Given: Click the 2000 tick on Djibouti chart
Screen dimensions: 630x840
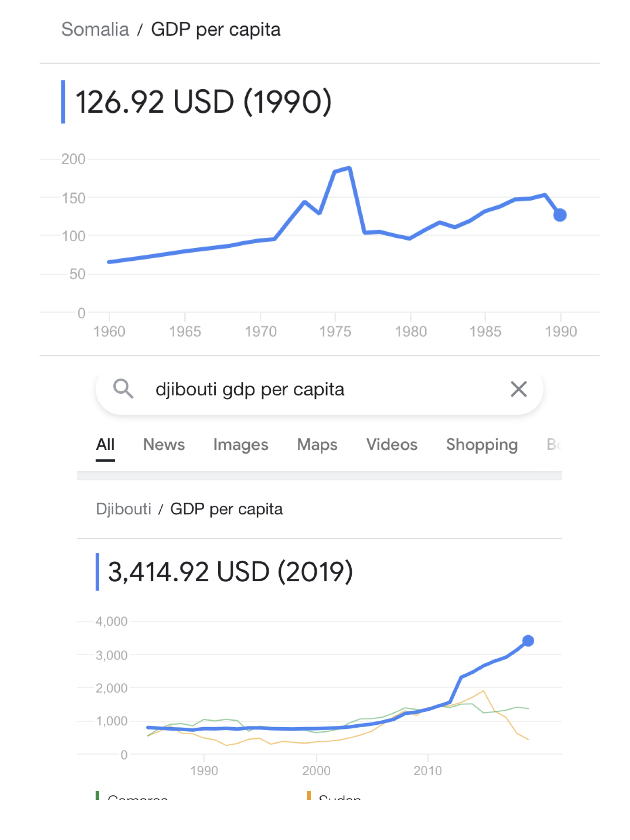Looking at the screenshot, I should click(x=316, y=771).
